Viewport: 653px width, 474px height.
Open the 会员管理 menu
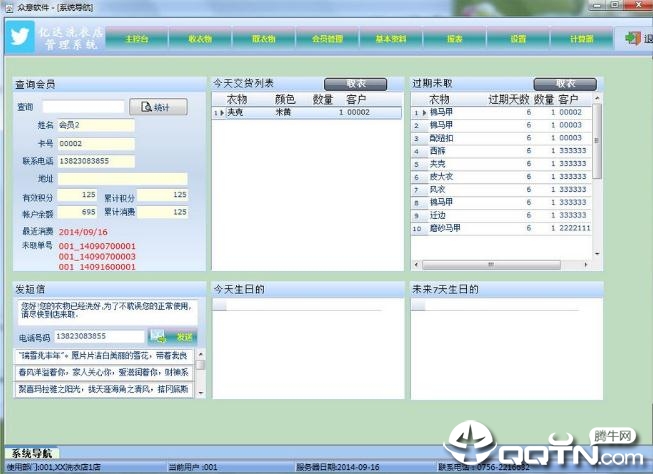tap(328, 39)
